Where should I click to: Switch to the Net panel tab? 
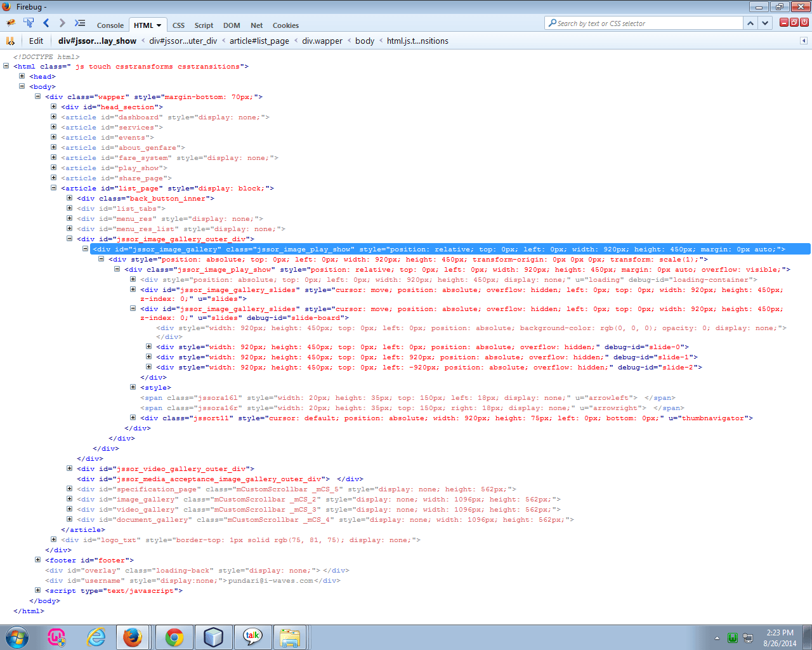click(256, 25)
